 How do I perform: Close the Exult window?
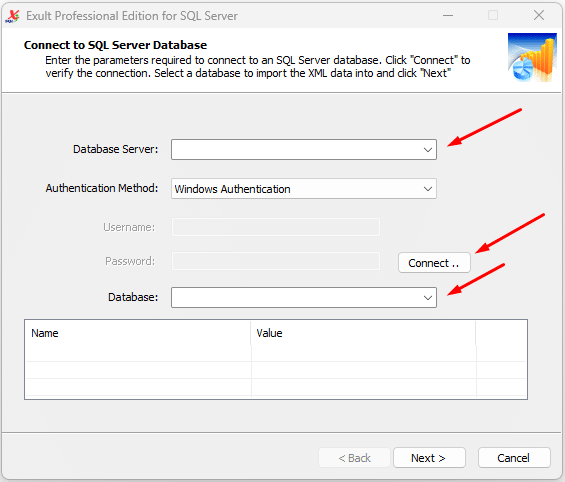(x=539, y=15)
